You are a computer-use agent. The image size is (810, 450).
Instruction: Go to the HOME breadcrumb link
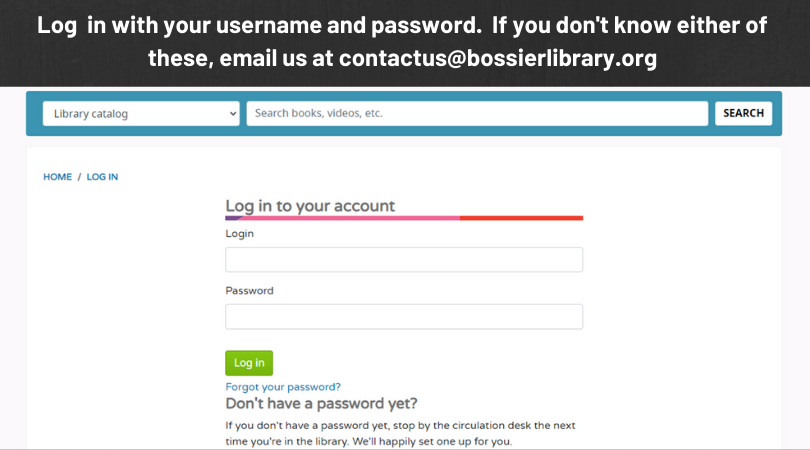pyautogui.click(x=57, y=177)
